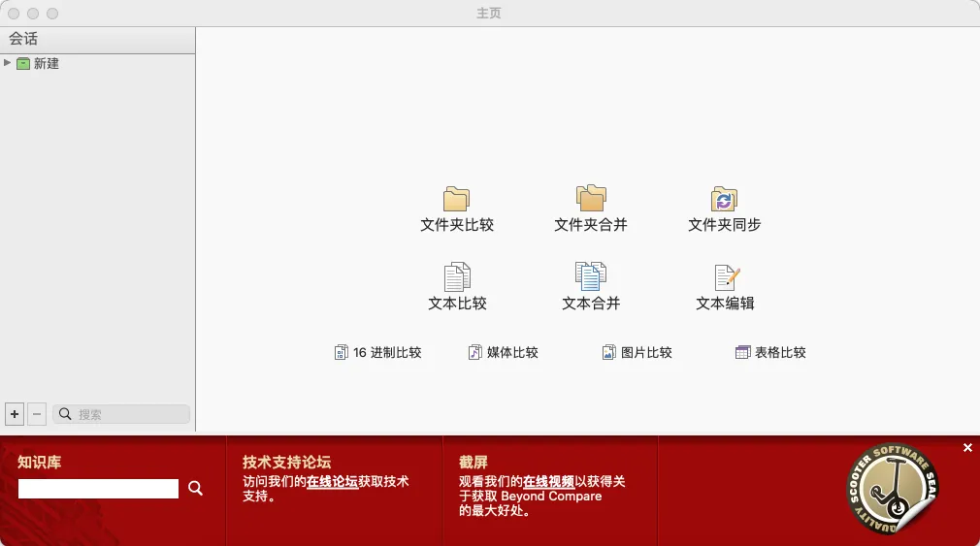Click the minus button to remove session
The width and height of the screenshot is (980, 546).
point(37,414)
